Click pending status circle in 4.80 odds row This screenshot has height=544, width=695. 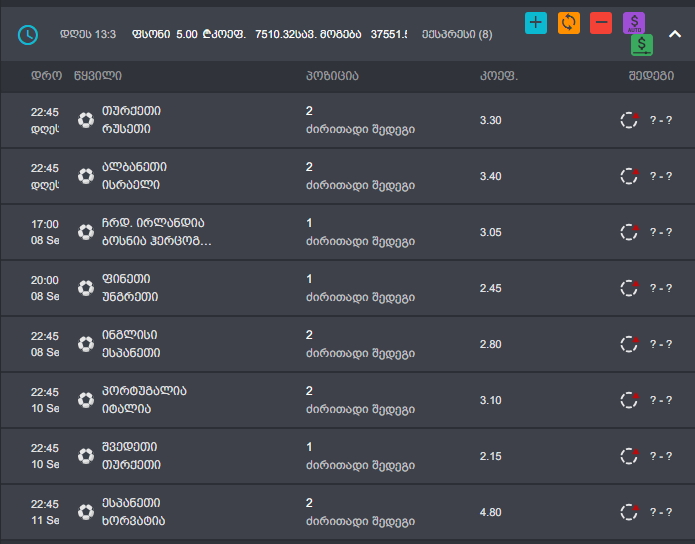(x=629, y=512)
